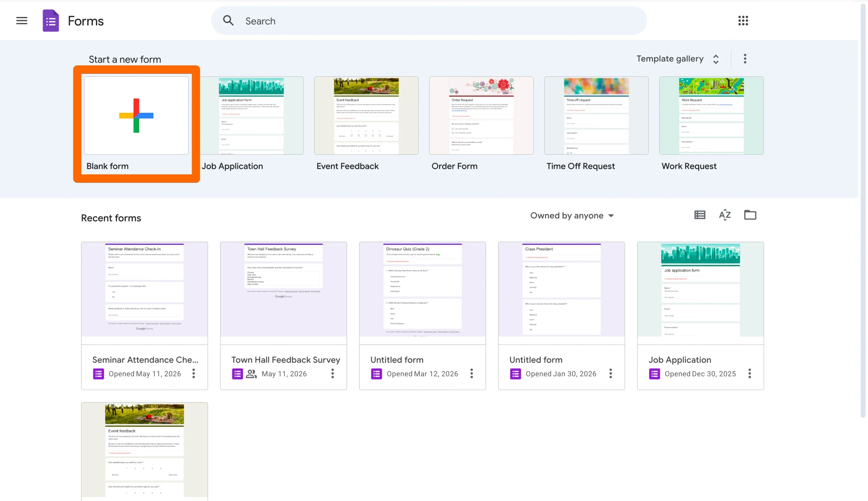Click the Town Hall Feedback Survey title

coord(286,360)
